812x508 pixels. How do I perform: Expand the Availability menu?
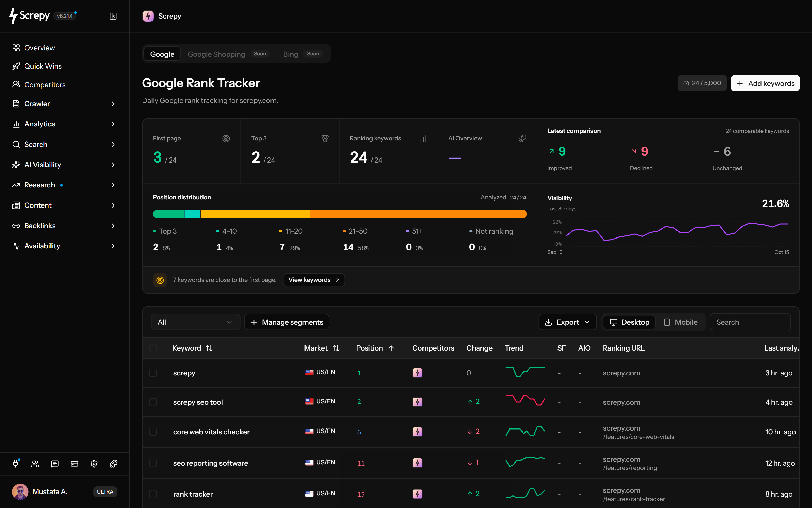click(64, 246)
